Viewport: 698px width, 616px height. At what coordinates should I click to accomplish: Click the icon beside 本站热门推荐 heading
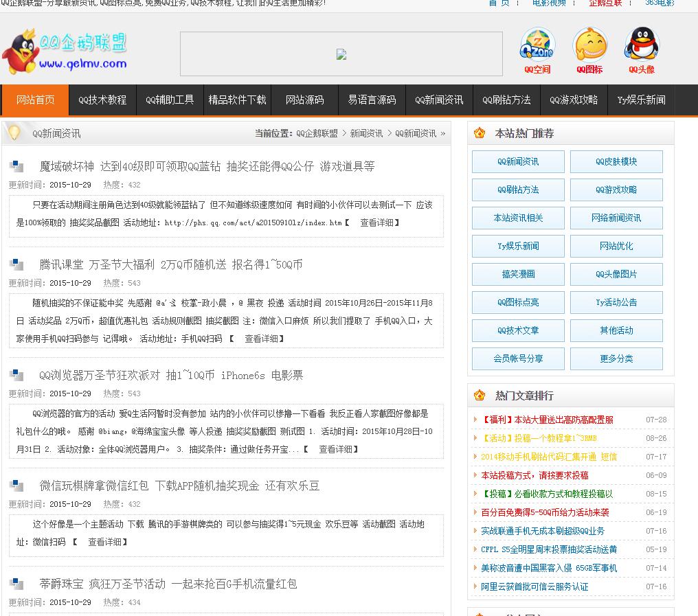(480, 133)
